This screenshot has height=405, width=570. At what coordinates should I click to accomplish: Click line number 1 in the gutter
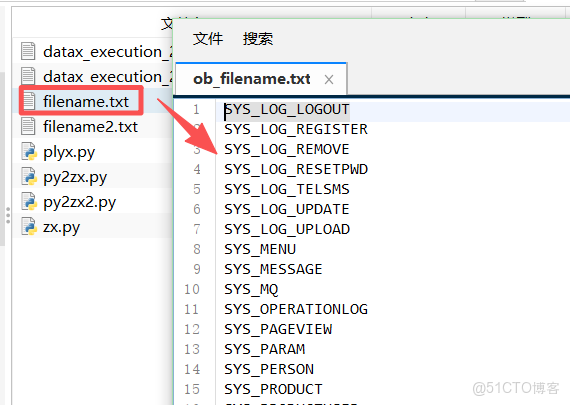196,109
